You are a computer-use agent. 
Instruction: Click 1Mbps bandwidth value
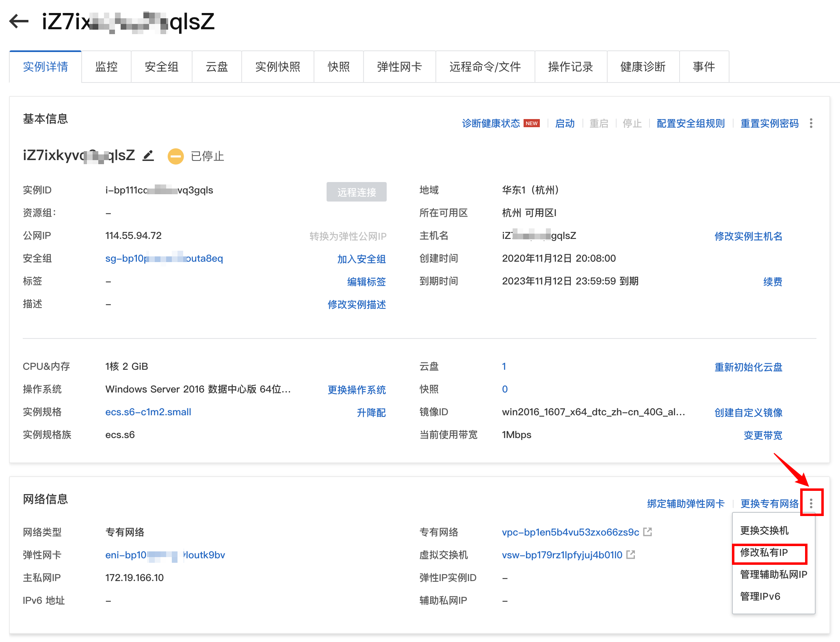tap(517, 435)
